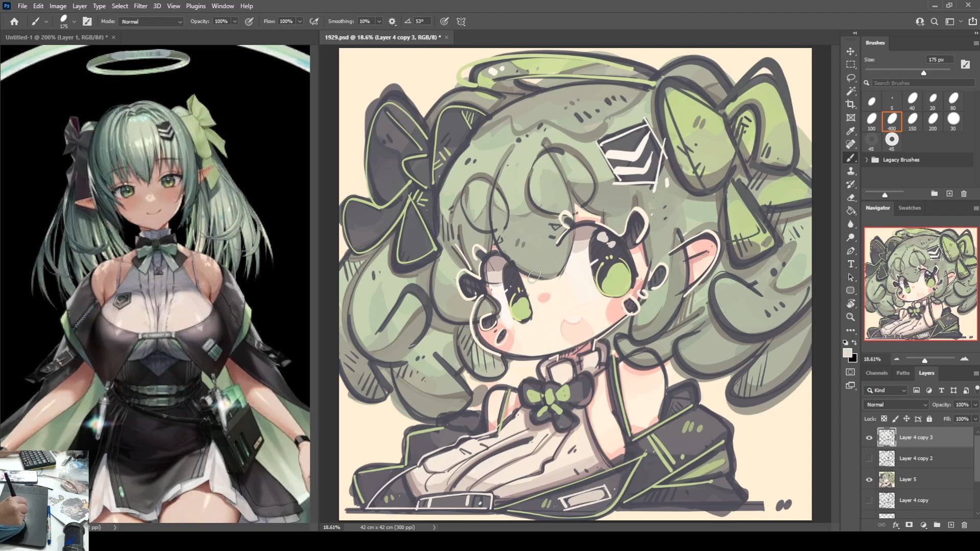Hide Layer 5 visibility eye
The width and height of the screenshot is (980, 551).
click(869, 480)
